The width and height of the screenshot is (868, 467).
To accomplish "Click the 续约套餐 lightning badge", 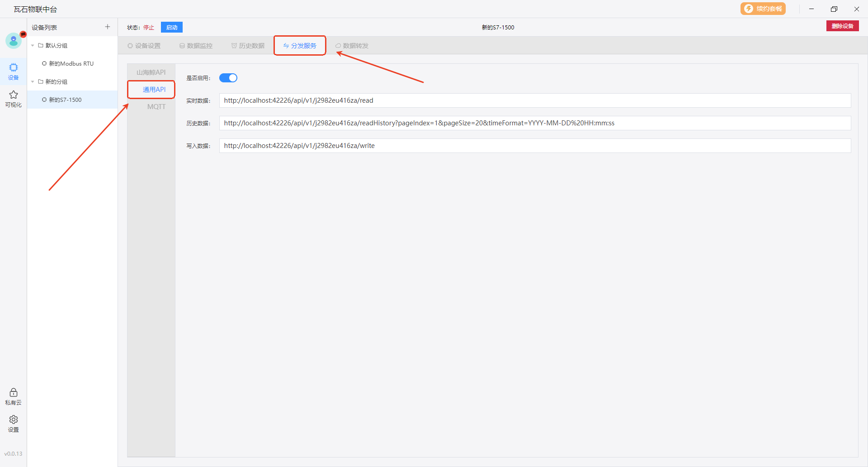I will click(x=763, y=9).
